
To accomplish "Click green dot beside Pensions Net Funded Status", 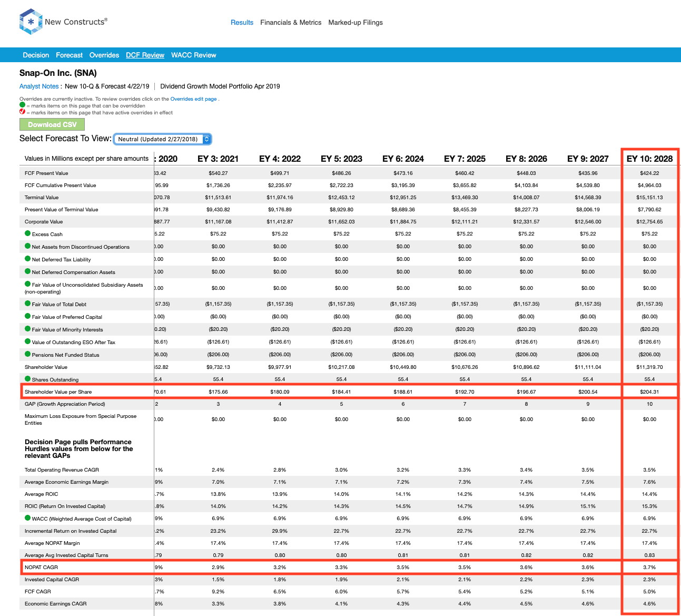I will tap(28, 354).
